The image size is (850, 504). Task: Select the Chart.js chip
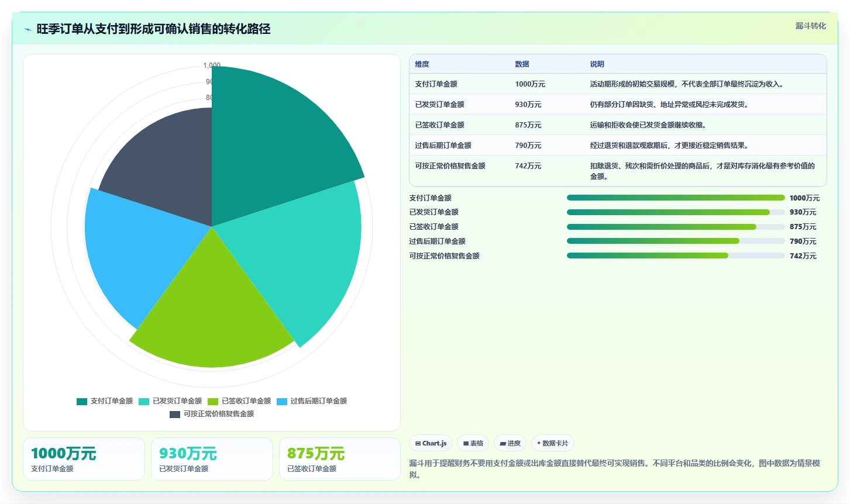(431, 443)
